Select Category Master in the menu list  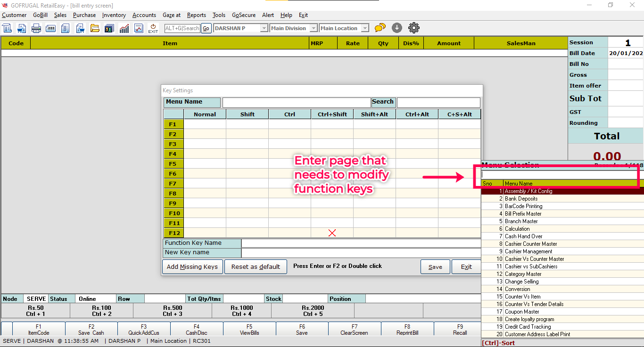(x=562, y=274)
